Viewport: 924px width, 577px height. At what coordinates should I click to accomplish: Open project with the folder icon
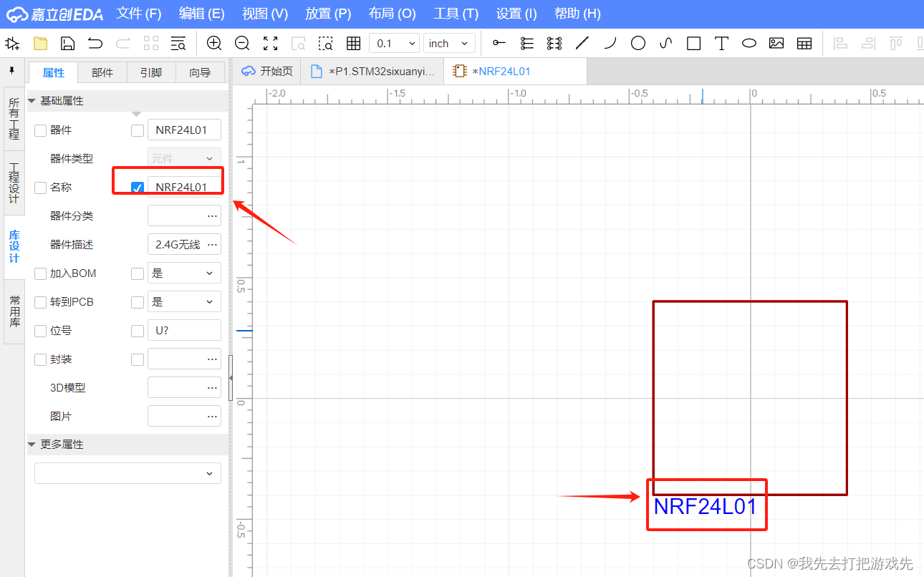pos(40,44)
